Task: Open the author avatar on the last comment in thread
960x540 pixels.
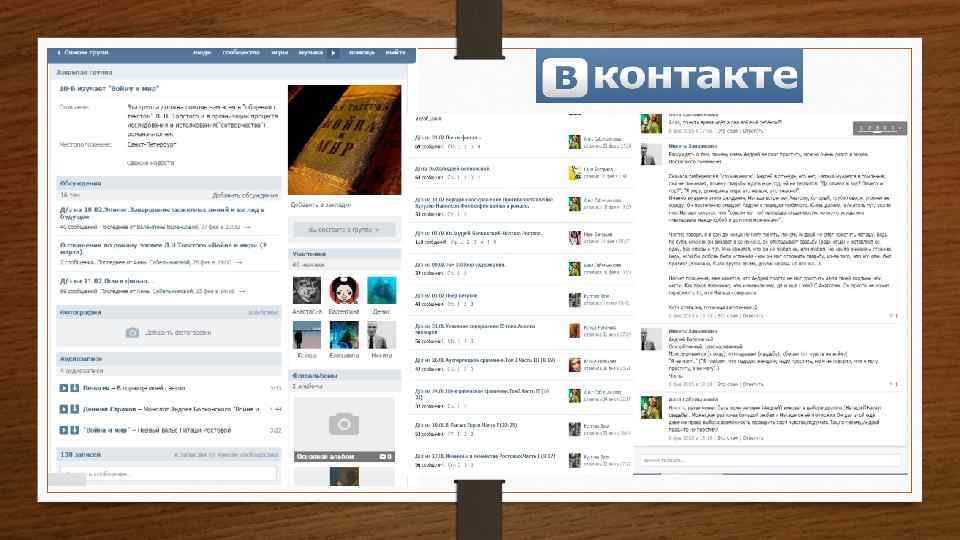Action: click(x=651, y=408)
